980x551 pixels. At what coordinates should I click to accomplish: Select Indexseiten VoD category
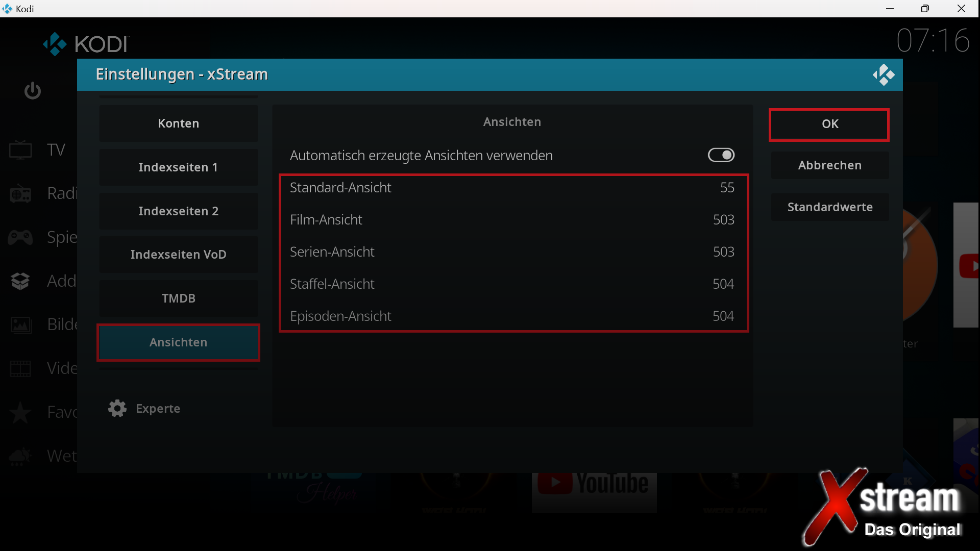(178, 255)
